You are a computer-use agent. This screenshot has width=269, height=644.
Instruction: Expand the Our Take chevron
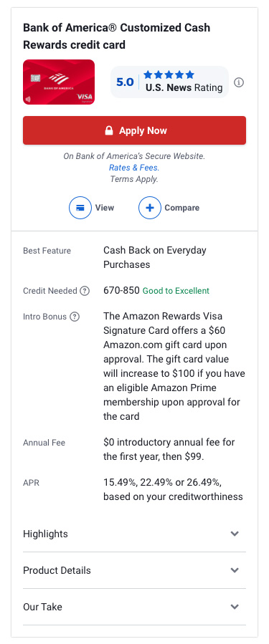(235, 607)
